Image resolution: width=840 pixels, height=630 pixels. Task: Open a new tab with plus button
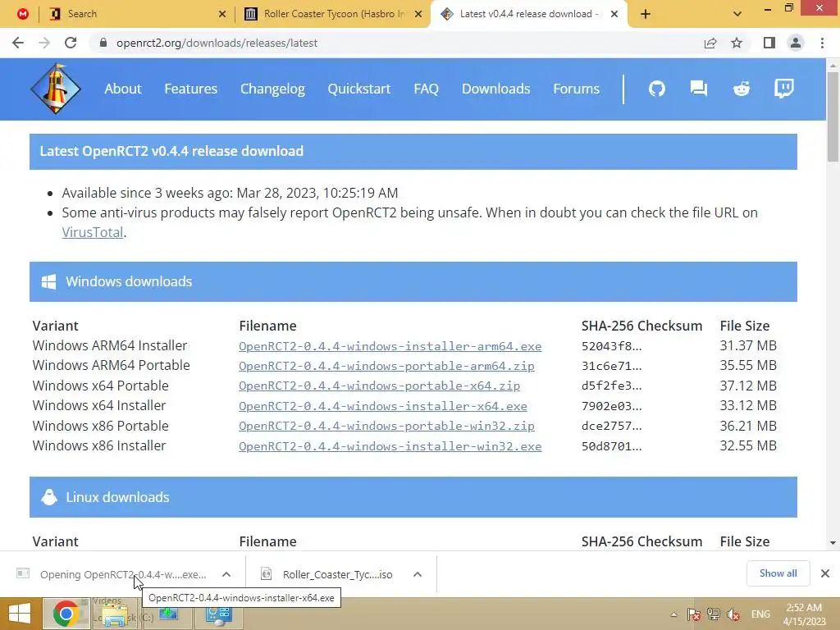coord(646,14)
